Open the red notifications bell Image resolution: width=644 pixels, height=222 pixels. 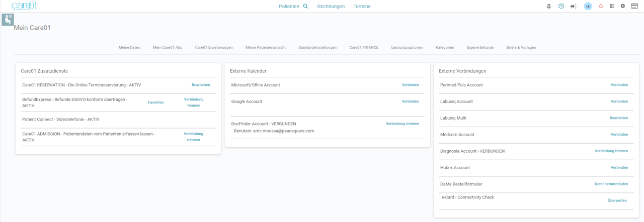point(601,7)
